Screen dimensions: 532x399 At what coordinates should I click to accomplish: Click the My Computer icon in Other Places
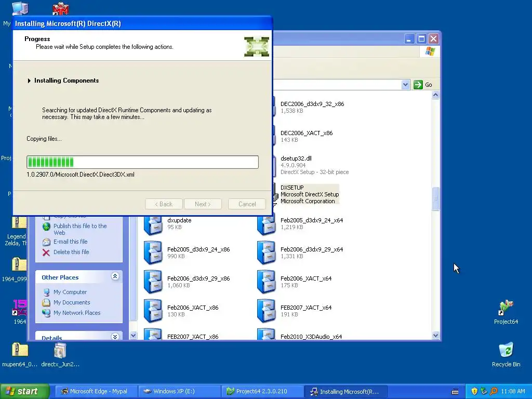pos(46,292)
